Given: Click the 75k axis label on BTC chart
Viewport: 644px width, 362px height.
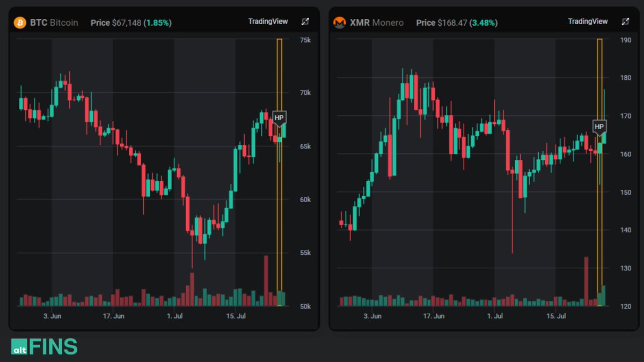Looking at the screenshot, I should click(x=305, y=40).
